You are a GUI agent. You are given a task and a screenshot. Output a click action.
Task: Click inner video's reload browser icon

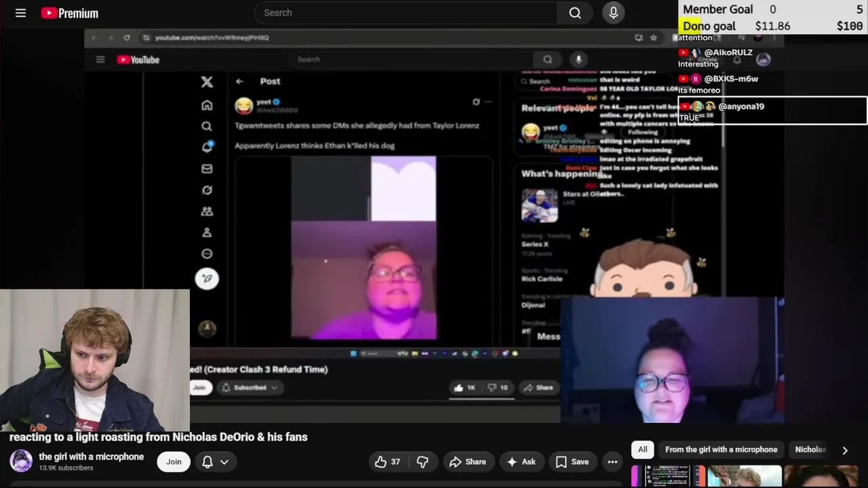pyautogui.click(x=127, y=38)
